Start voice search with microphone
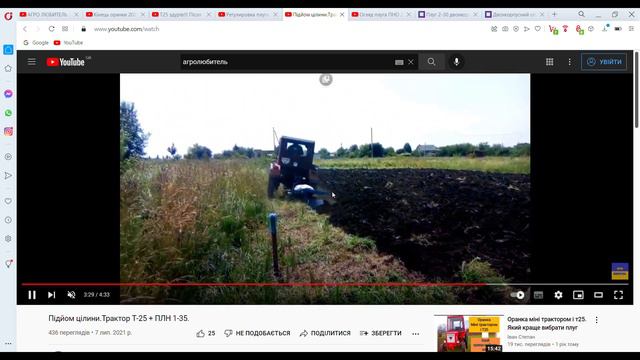This screenshot has height=360, width=640. 456,62
